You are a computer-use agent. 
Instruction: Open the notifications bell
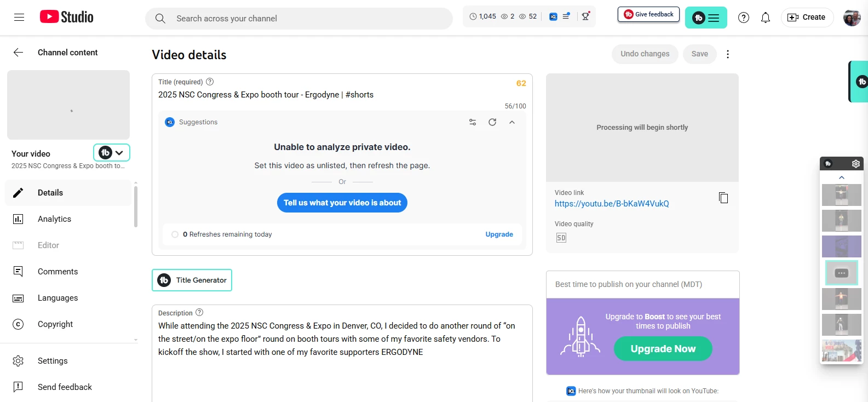pos(766,18)
